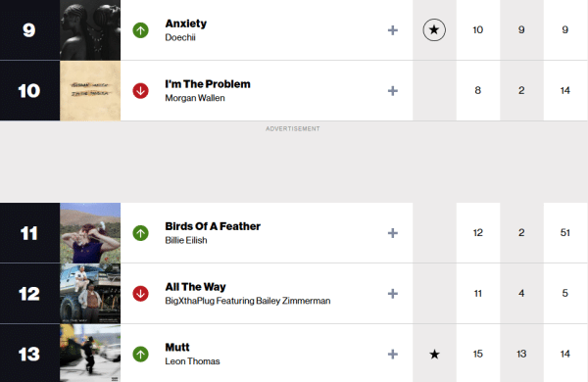Click the Billie Eilish artist name
The height and width of the screenshot is (382, 588).
186,240
